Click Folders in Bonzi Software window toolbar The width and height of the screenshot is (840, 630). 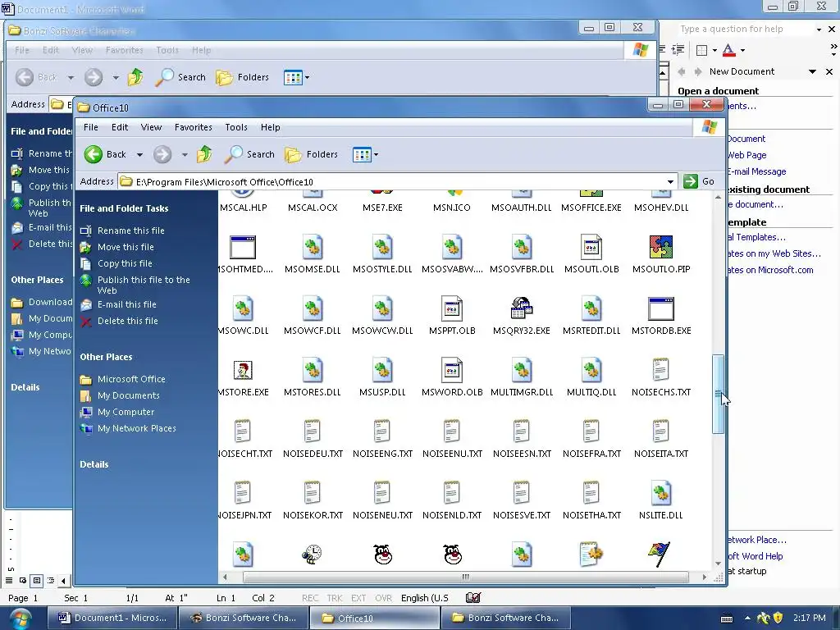point(243,77)
